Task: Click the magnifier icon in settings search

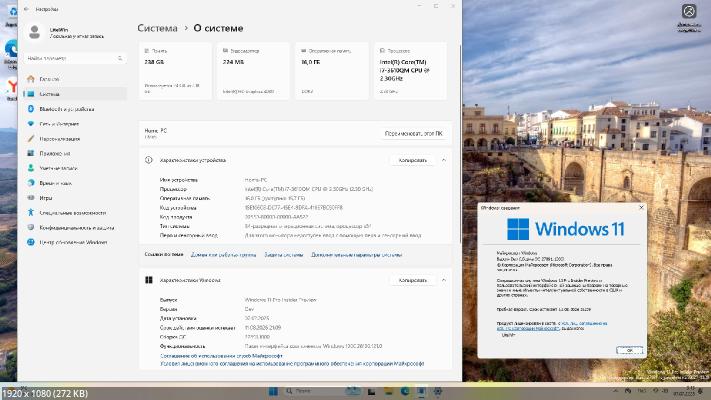Action: pyautogui.click(x=120, y=58)
